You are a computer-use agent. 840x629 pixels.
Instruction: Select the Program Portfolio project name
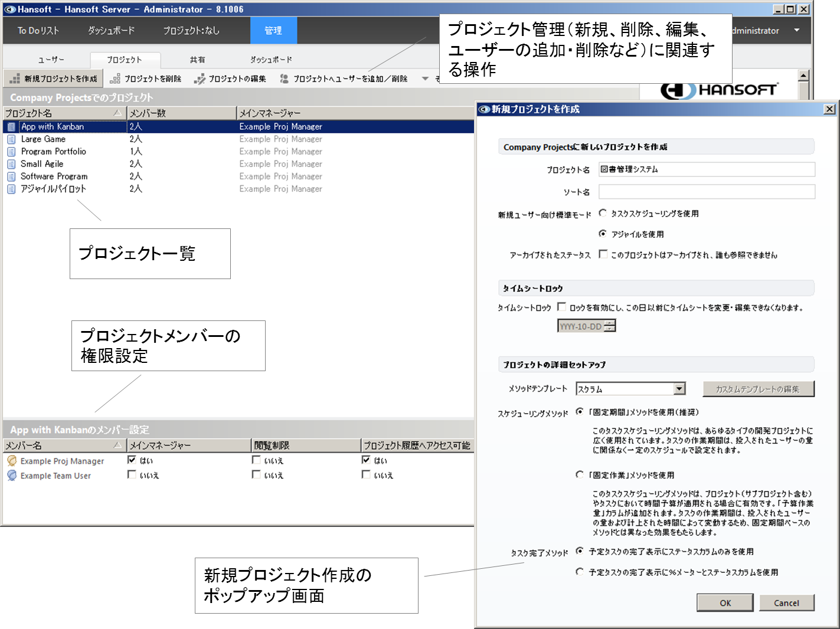click(54, 152)
